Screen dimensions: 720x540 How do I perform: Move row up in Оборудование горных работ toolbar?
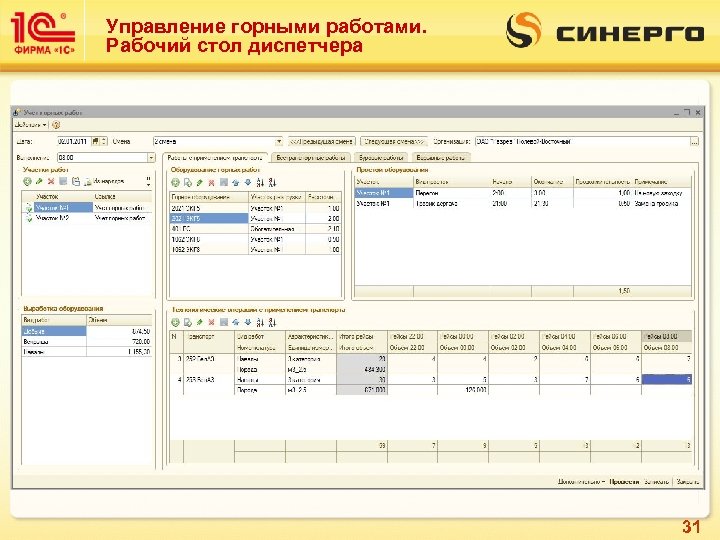click(x=236, y=182)
